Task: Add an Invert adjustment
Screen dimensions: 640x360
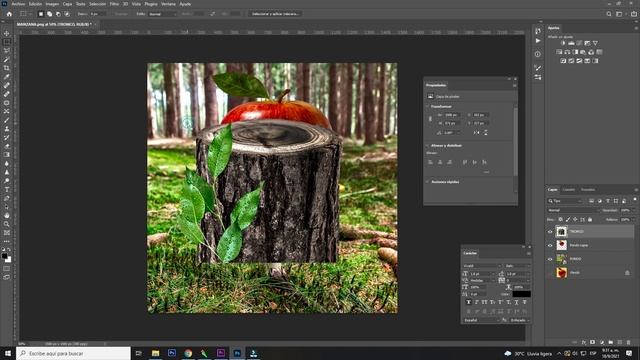Action: pos(563,61)
